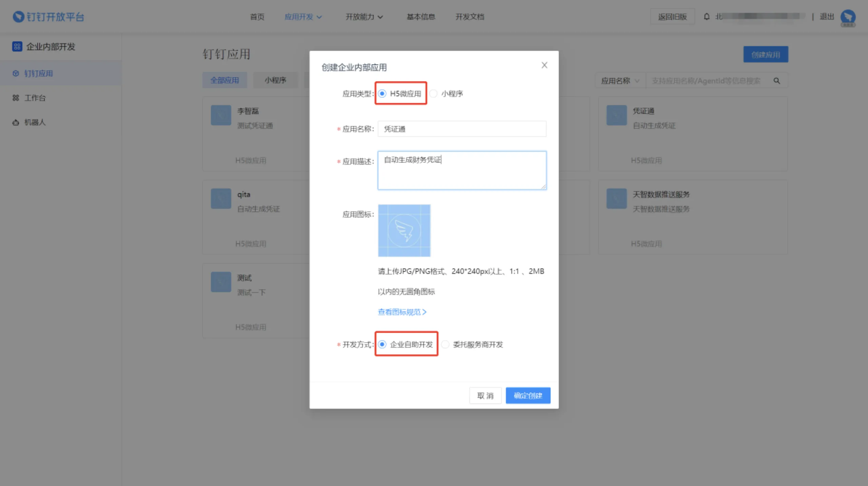
Task: Click the app icon upload thumbnail
Action: [x=404, y=230]
